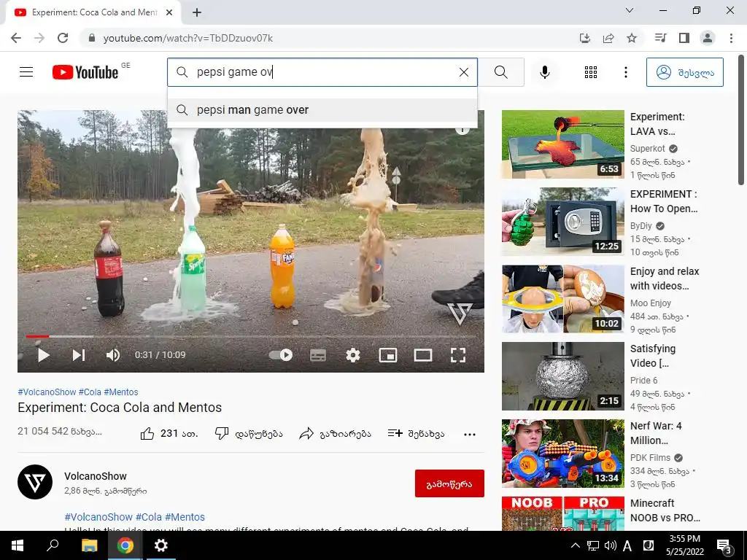
Task: Like the video (231 thumbs up)
Action: [x=169, y=433]
